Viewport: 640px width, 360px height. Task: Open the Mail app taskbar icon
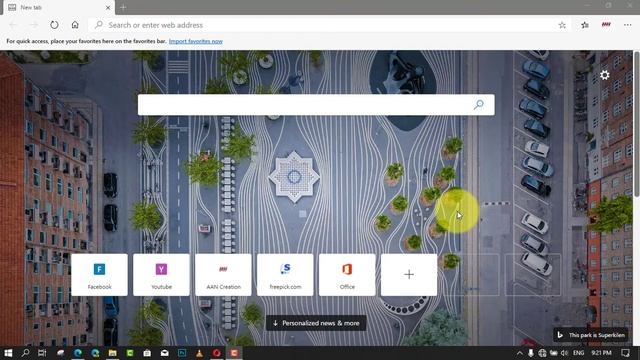point(164,353)
